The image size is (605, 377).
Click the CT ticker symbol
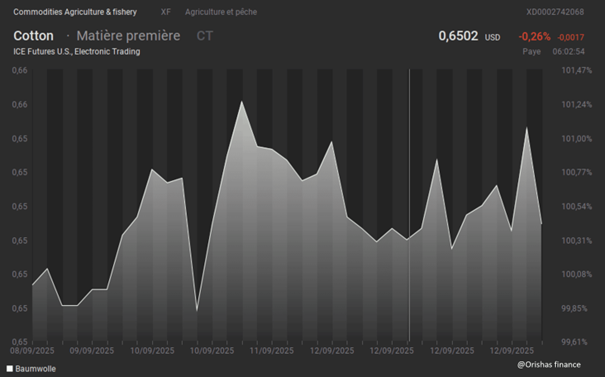204,36
